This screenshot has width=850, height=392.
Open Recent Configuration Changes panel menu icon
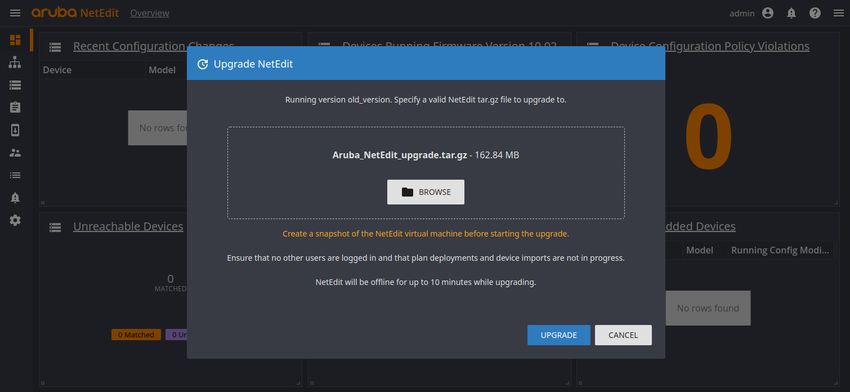(x=55, y=47)
